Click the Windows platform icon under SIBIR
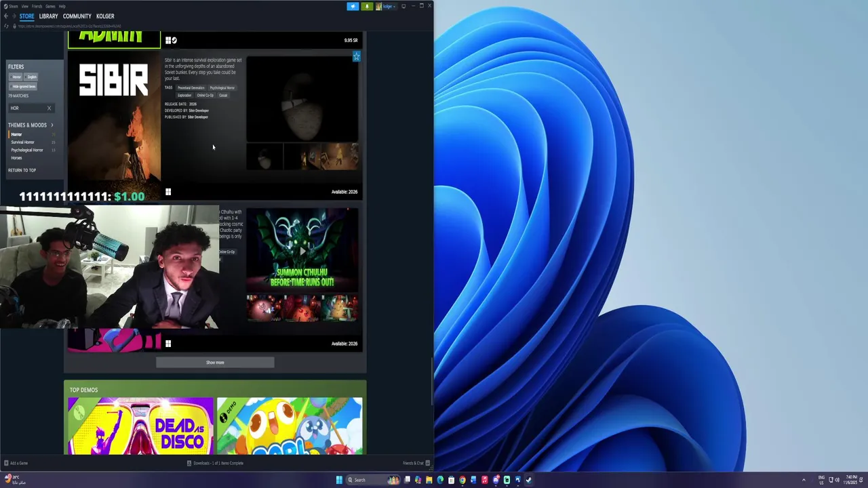Screen dimensions: 868x488 [168, 192]
